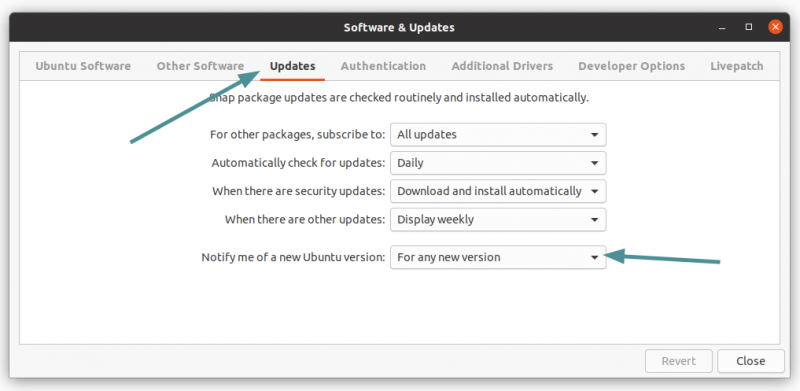The image size is (800, 391).
Task: Open the Additional Drivers tab
Action: point(502,66)
